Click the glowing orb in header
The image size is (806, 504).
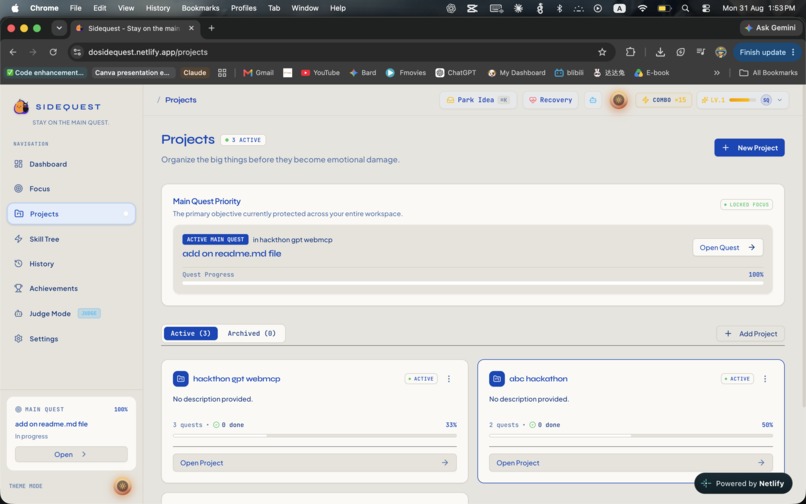coord(618,100)
